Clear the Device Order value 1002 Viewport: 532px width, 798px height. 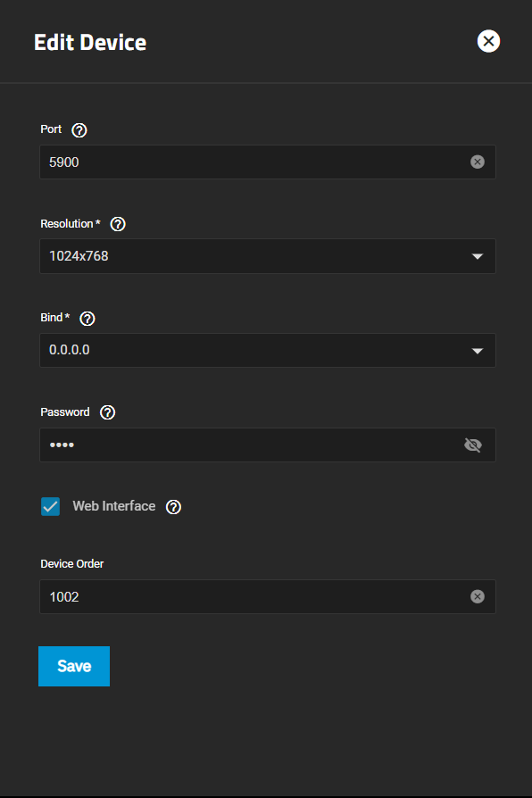(477, 596)
